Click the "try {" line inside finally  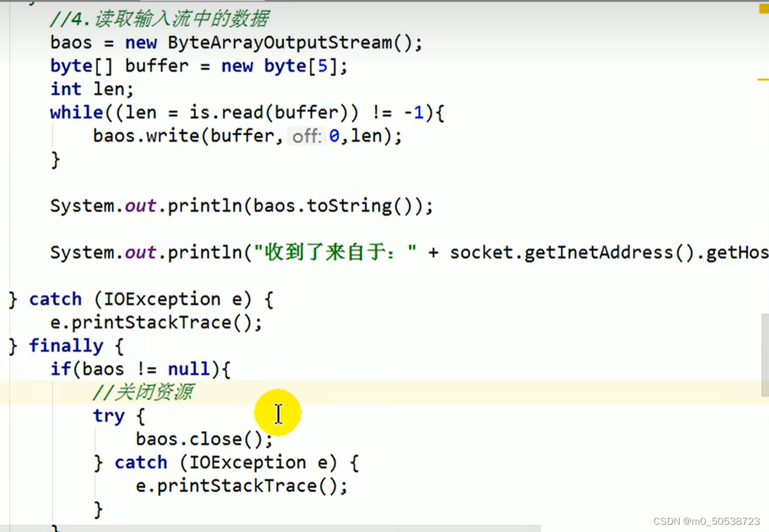coord(119,416)
